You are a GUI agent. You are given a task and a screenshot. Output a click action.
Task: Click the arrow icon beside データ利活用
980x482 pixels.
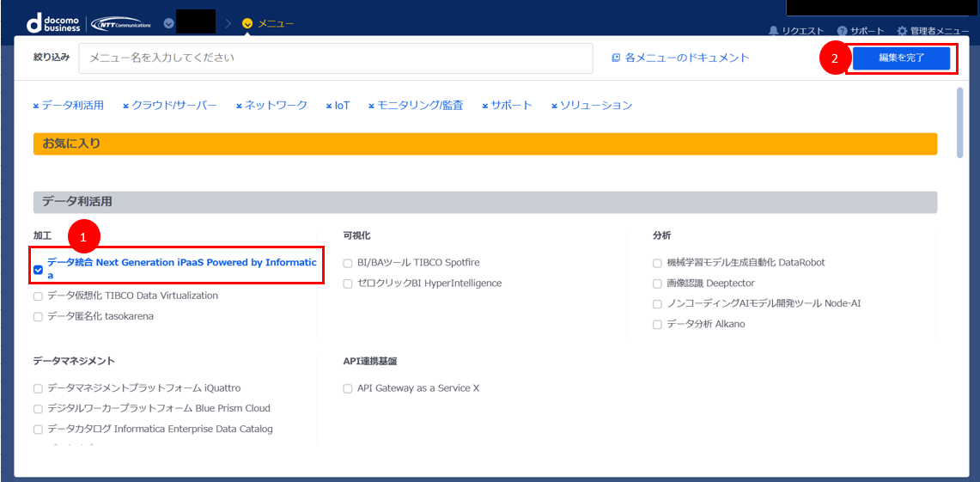point(36,106)
